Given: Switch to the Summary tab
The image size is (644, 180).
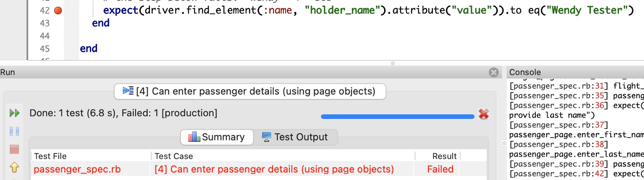Looking at the screenshot, I should point(216,137).
